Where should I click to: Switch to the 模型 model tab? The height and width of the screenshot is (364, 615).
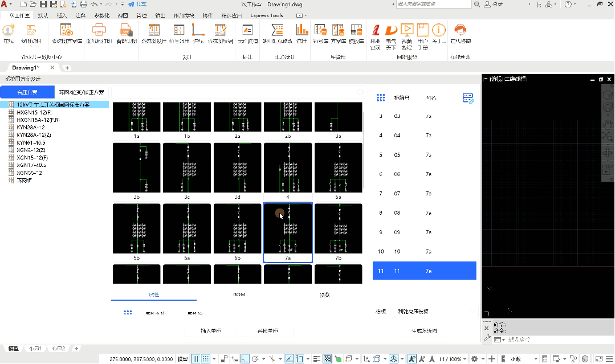pos(13,348)
